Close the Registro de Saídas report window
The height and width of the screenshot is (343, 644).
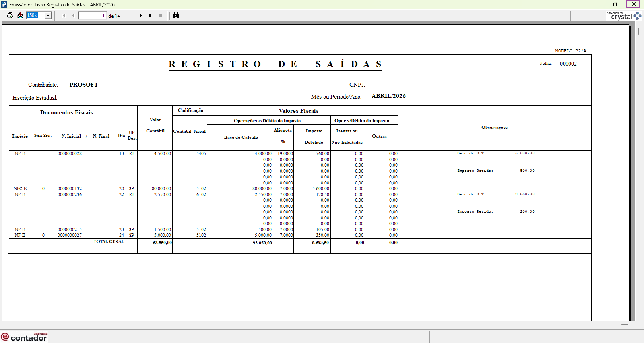pos(634,4)
